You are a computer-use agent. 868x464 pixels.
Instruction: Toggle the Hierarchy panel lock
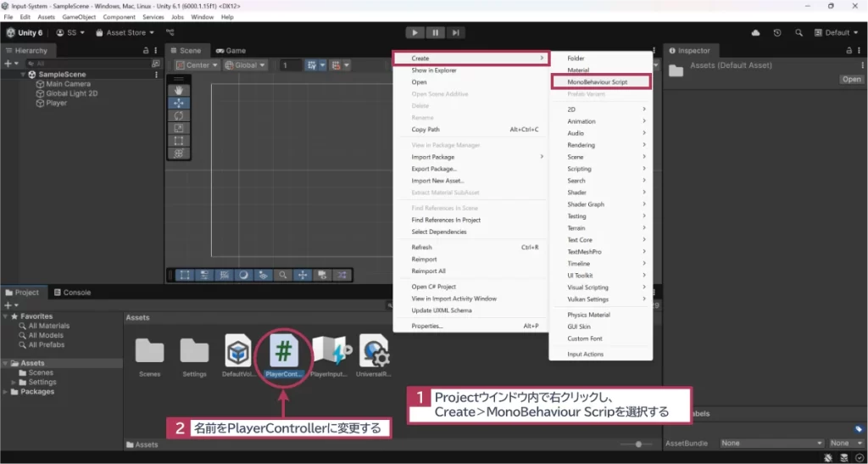(x=146, y=51)
